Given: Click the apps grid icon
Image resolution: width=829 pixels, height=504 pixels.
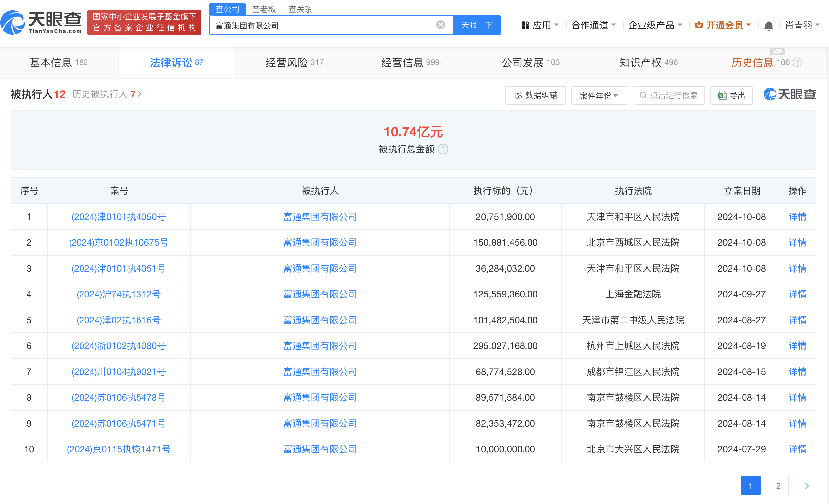Looking at the screenshot, I should coord(525,25).
